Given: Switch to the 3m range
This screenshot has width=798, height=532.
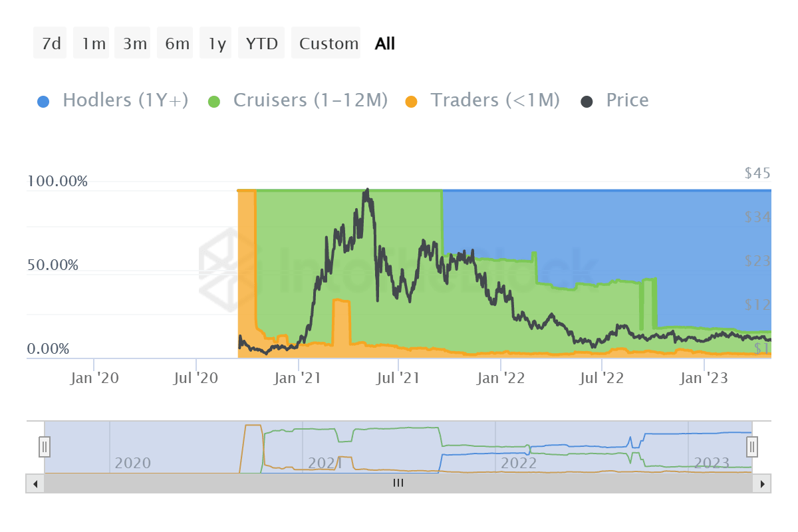Looking at the screenshot, I should (x=134, y=44).
